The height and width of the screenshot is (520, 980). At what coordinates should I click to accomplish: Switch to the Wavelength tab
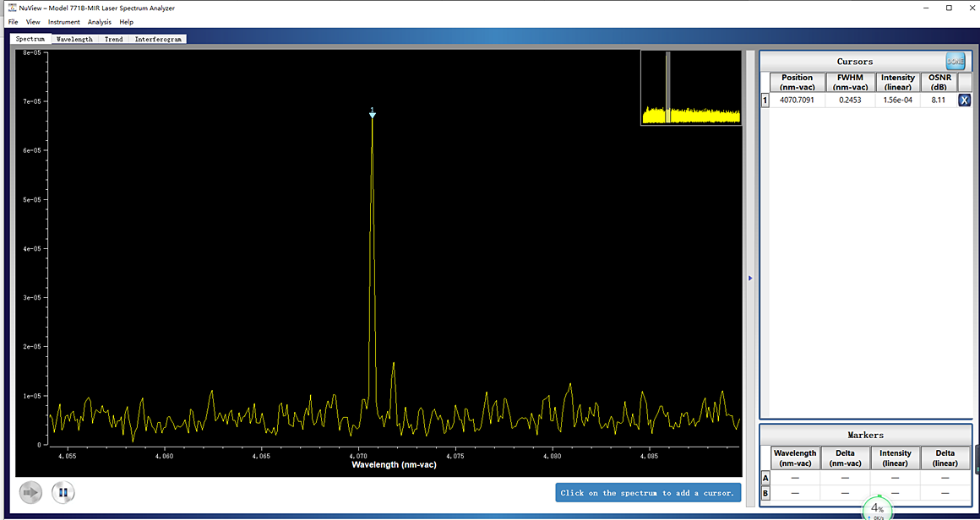pyautogui.click(x=74, y=39)
